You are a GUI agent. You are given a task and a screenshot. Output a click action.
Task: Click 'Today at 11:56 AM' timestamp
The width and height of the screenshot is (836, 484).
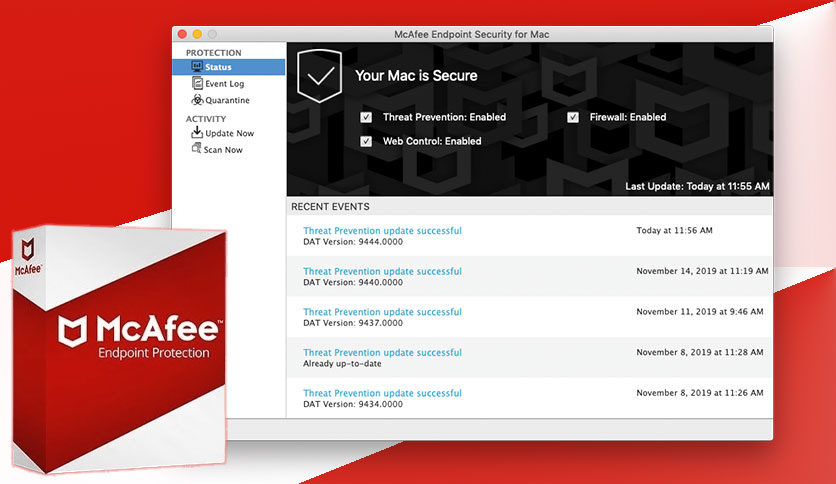pyautogui.click(x=674, y=230)
